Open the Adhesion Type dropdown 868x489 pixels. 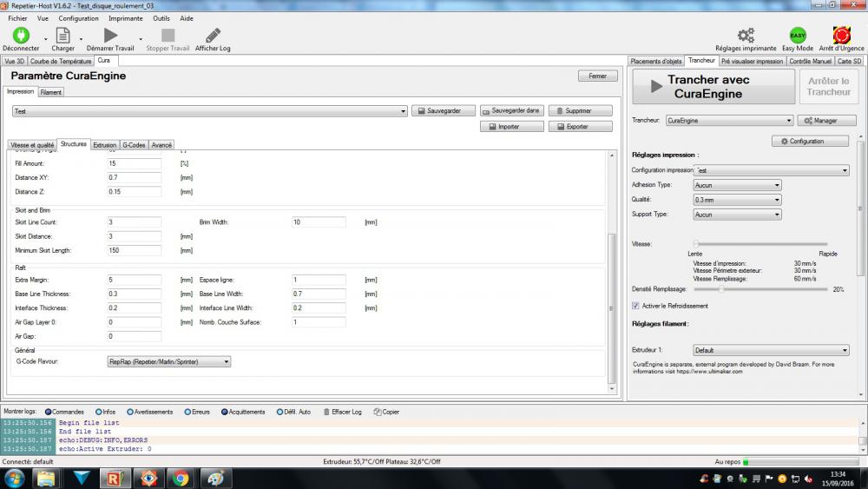(x=737, y=185)
